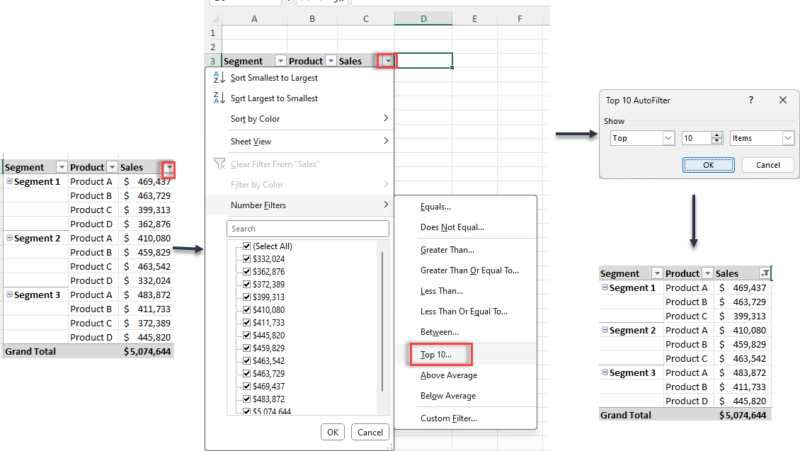Collapse Segment 3 in right filtered table

[x=605, y=372]
